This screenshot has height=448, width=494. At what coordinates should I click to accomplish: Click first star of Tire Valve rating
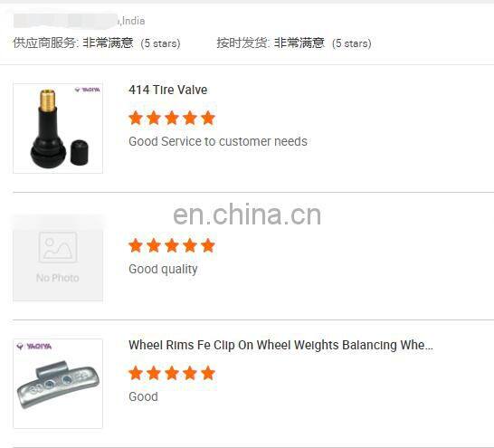coord(136,119)
